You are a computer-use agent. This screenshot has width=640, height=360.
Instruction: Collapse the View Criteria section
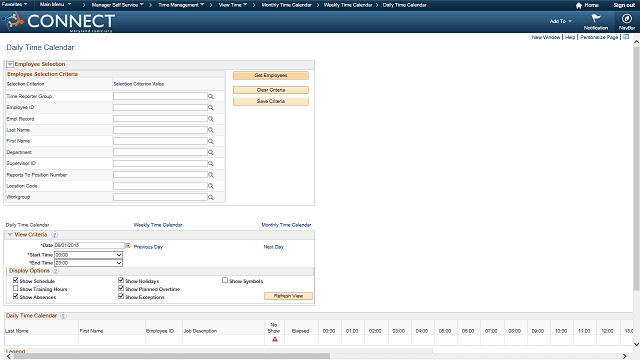coord(10,235)
